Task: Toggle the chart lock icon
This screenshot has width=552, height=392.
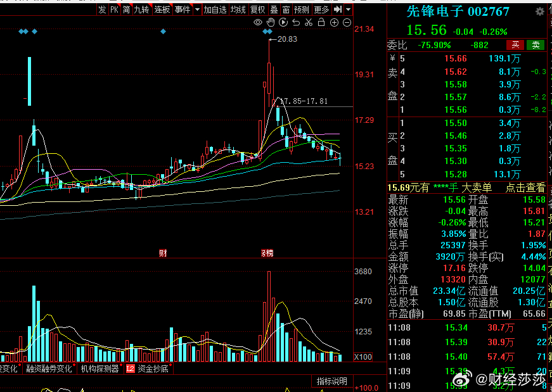Action: tap(321, 23)
